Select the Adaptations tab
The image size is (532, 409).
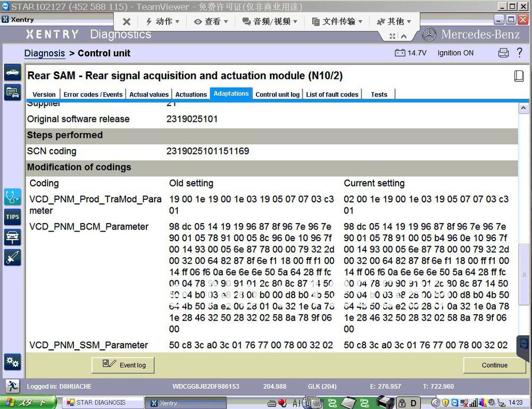click(x=231, y=93)
